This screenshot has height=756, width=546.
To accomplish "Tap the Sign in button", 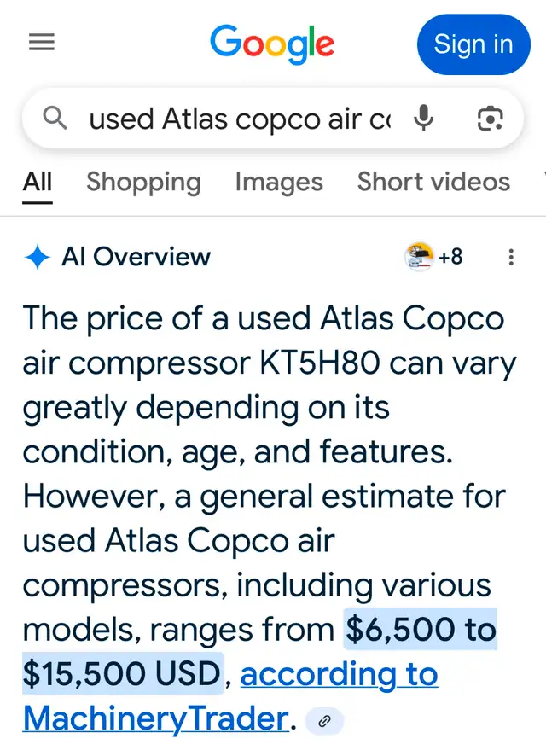I will (473, 44).
